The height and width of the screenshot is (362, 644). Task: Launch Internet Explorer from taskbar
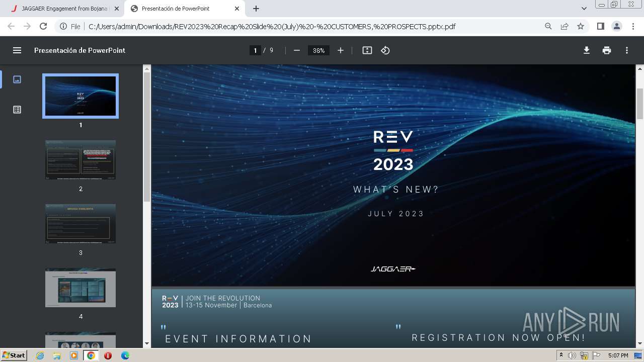coord(40,355)
